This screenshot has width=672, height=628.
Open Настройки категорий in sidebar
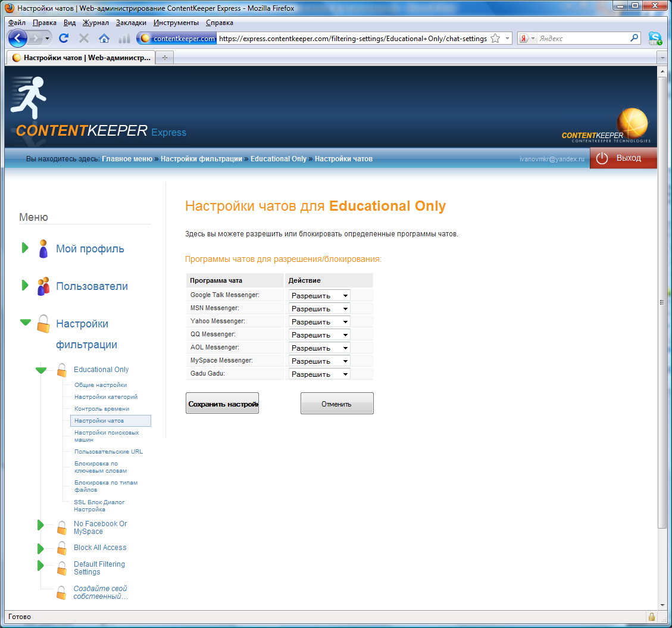(106, 397)
